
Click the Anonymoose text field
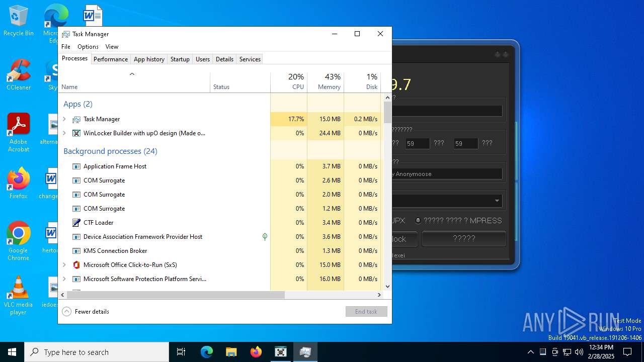pos(447,173)
